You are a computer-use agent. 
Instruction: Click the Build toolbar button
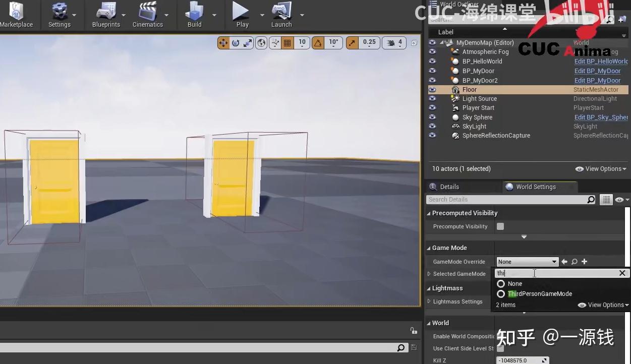click(x=194, y=15)
